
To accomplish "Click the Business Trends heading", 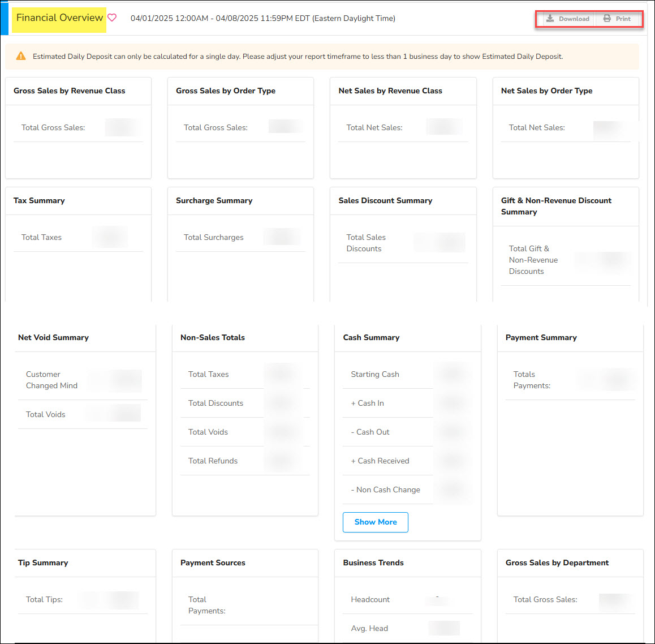I will (373, 563).
